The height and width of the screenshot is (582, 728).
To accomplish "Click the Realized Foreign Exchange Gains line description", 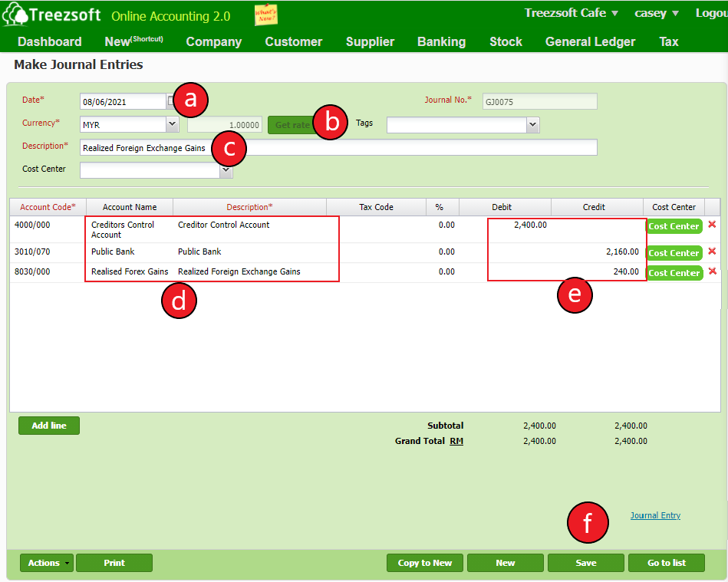I will pos(239,271).
